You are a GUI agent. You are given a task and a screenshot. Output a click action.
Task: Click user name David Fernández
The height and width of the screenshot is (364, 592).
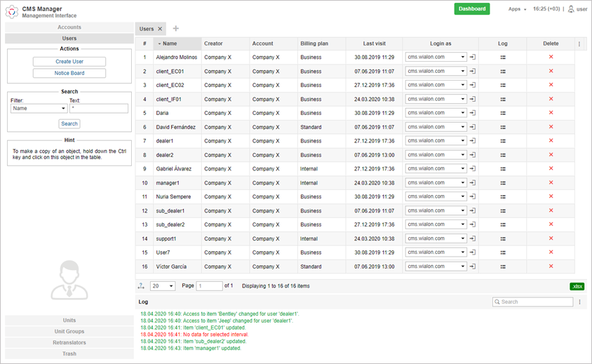point(176,127)
